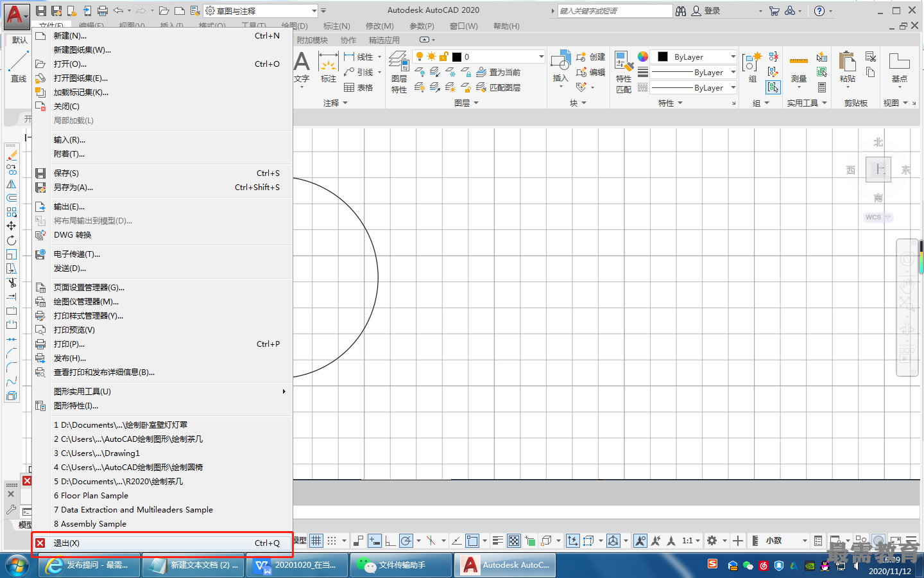Click 匹配图层 match layer button
Viewport: 924px width, 578px height.
499,87
